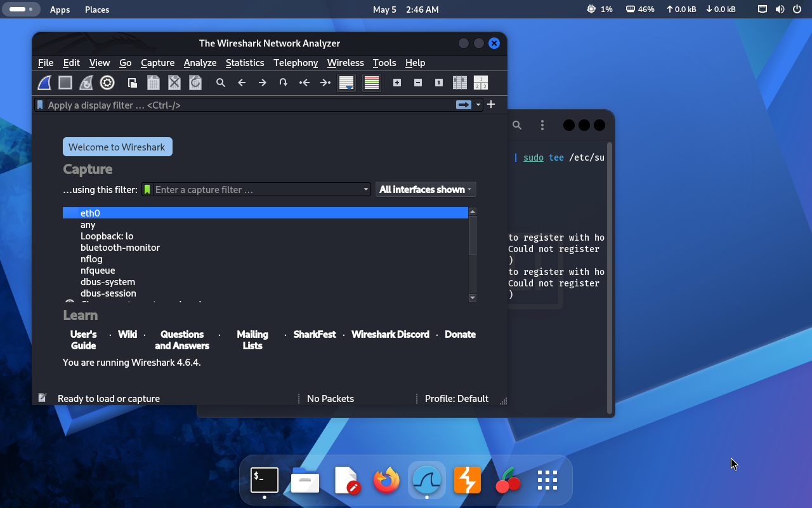Screen dimensions: 812x508
Task: Click the find packet magnifier icon
Action: click(221, 83)
